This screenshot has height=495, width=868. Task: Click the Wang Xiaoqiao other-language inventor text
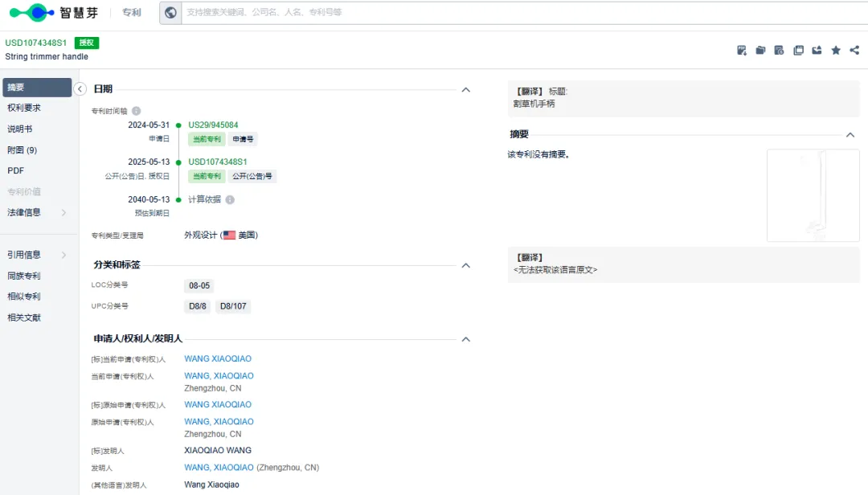(x=211, y=485)
